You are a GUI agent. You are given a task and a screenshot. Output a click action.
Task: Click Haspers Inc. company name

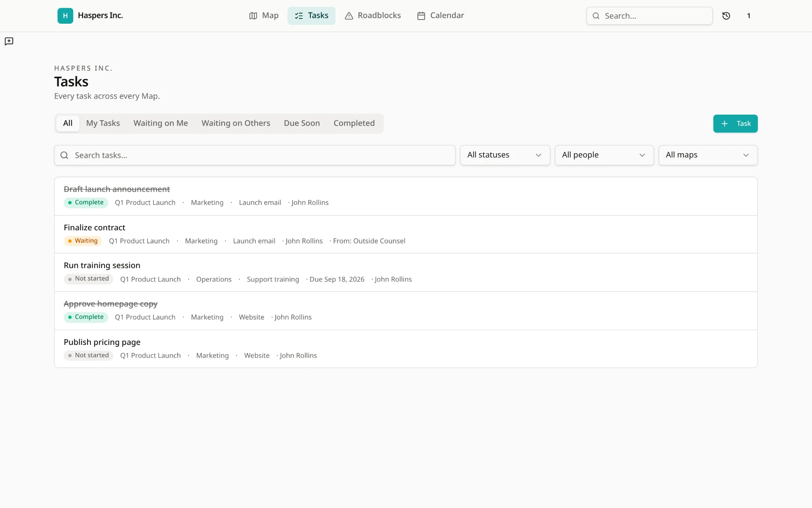100,16
